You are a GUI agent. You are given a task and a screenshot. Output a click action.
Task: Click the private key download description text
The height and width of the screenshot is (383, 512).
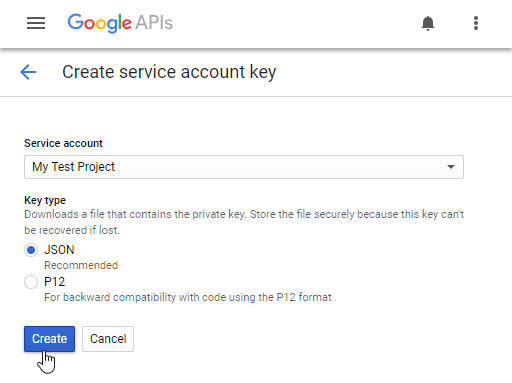point(244,222)
